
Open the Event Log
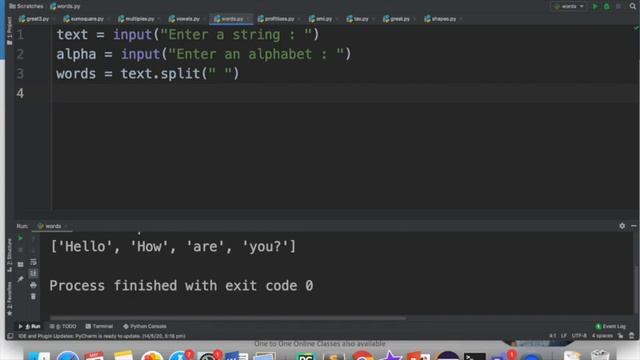coord(611,327)
